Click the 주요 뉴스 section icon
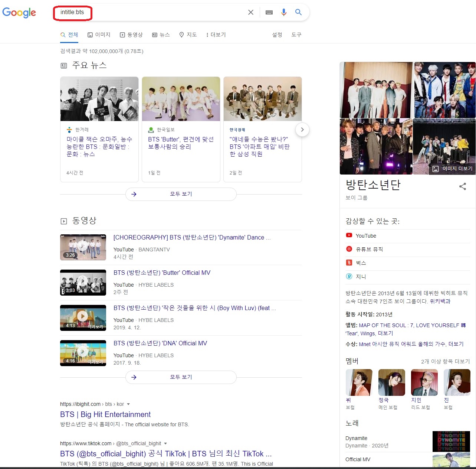476x469 pixels. (x=64, y=66)
